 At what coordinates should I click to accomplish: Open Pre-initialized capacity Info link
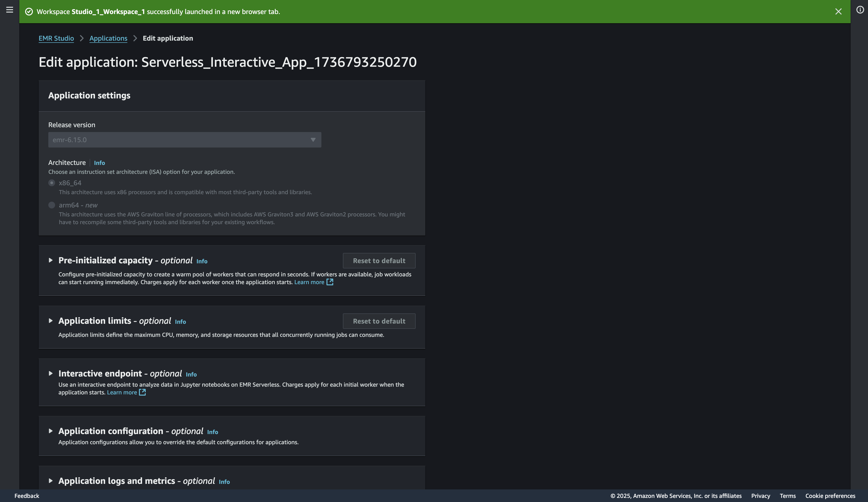[202, 261]
